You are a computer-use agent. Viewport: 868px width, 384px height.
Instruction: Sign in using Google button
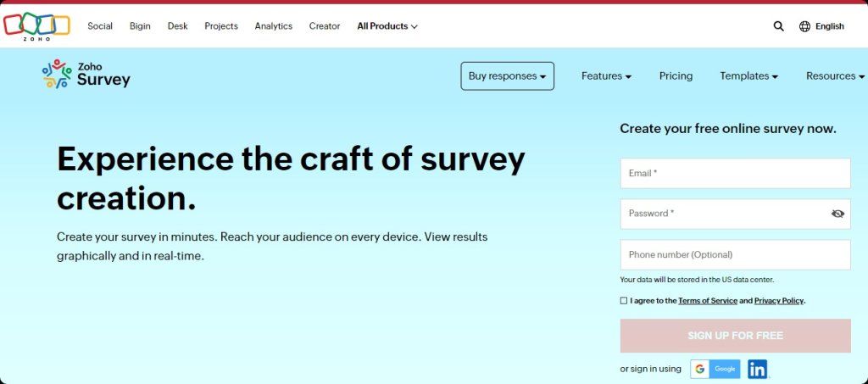coord(715,369)
